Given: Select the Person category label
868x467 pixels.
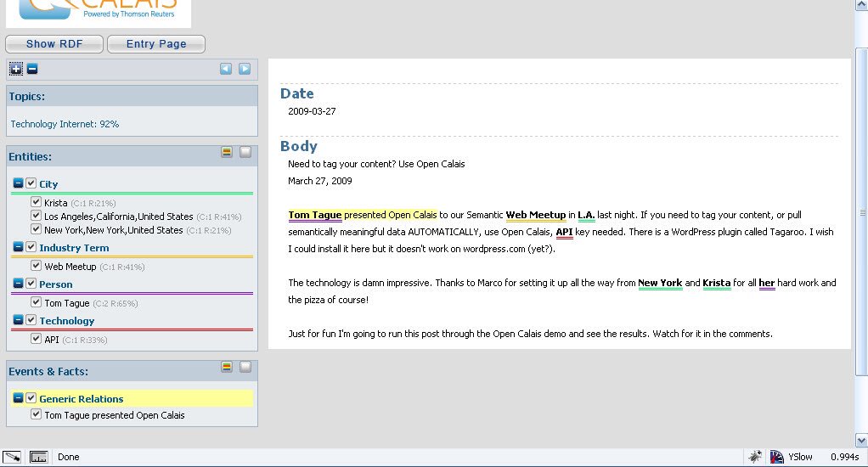Looking at the screenshot, I should (56, 284).
